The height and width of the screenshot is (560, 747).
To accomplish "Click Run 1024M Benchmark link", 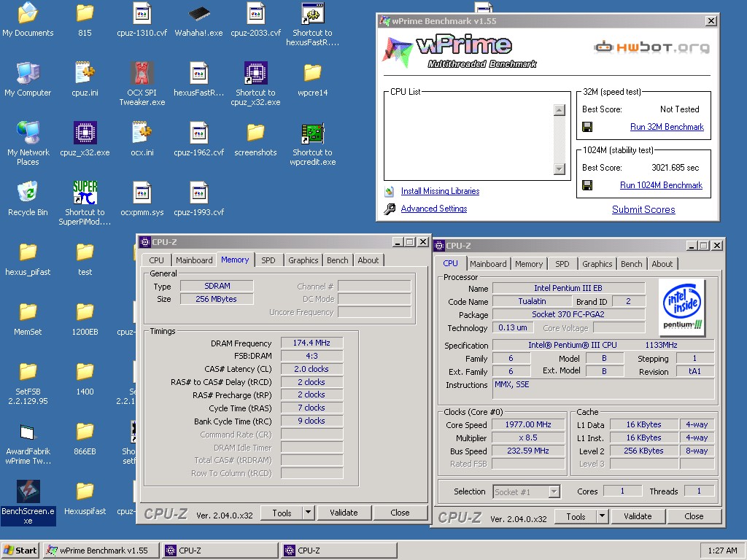I will point(661,185).
